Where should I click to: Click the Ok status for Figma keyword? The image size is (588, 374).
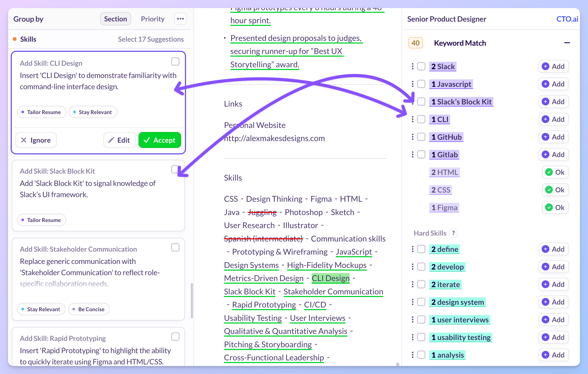555,208
